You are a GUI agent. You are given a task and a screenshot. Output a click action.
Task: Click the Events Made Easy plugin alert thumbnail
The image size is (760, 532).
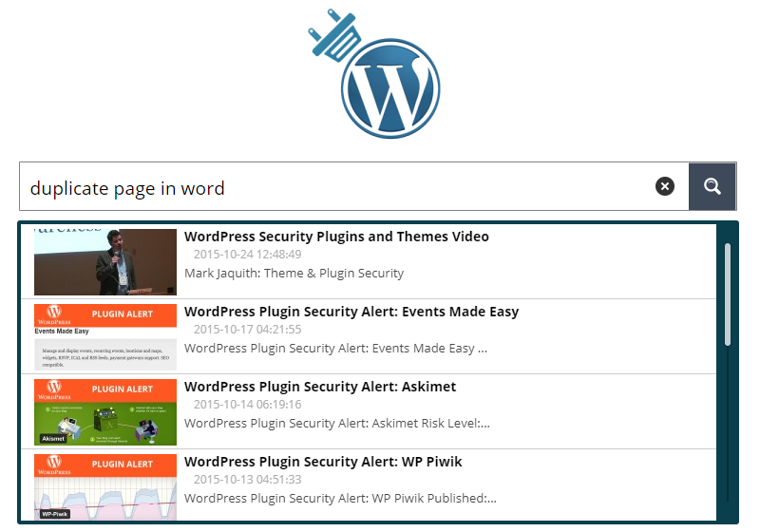point(105,337)
